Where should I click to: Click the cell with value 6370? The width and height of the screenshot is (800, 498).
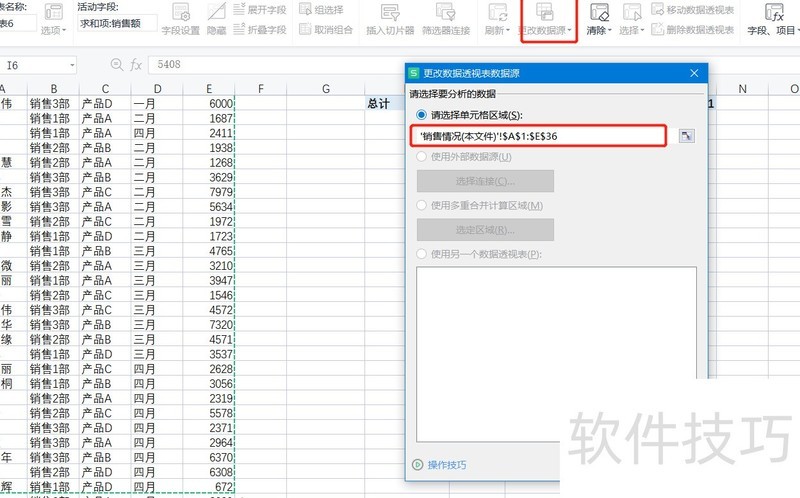pyautogui.click(x=209, y=457)
